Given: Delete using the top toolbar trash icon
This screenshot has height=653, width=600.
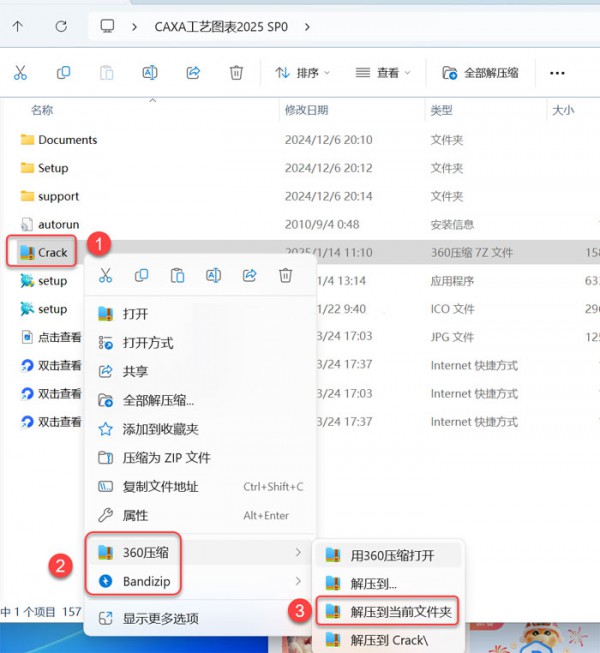Looking at the screenshot, I should coord(236,73).
